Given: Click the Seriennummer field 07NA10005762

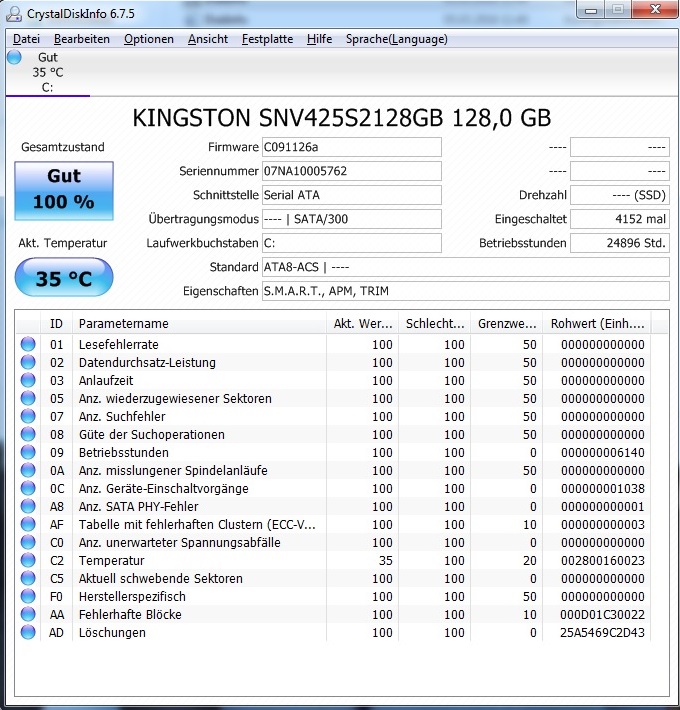Looking at the screenshot, I should point(351,171).
